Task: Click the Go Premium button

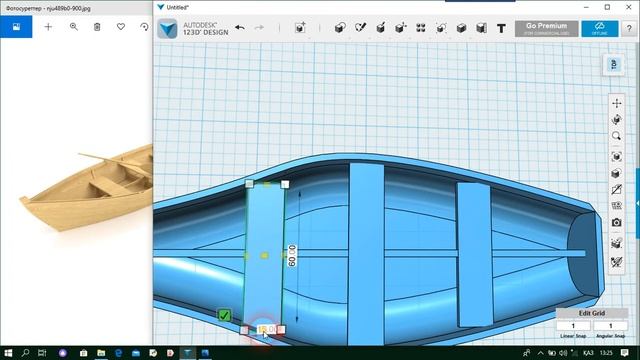Action: 547,29
